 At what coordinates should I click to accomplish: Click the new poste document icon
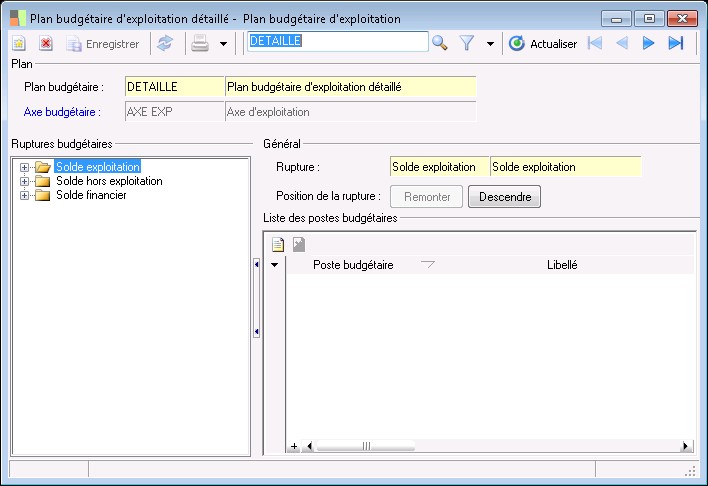pyautogui.click(x=278, y=244)
